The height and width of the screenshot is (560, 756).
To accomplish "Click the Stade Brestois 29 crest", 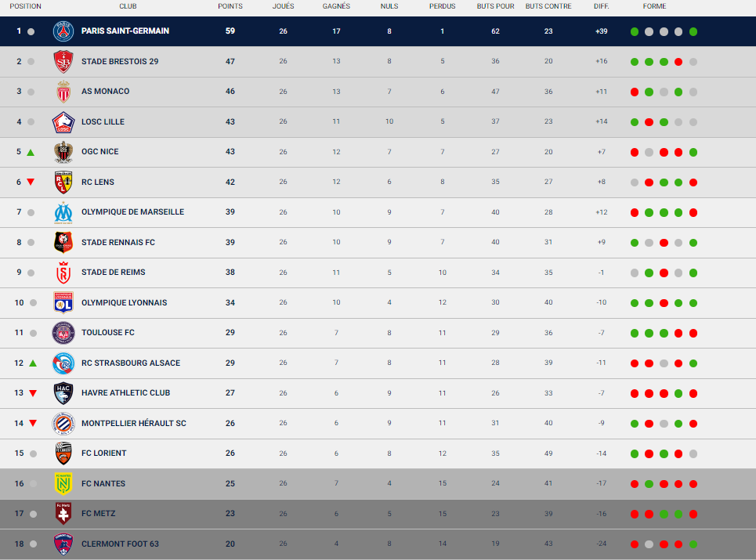I will coord(63,62).
